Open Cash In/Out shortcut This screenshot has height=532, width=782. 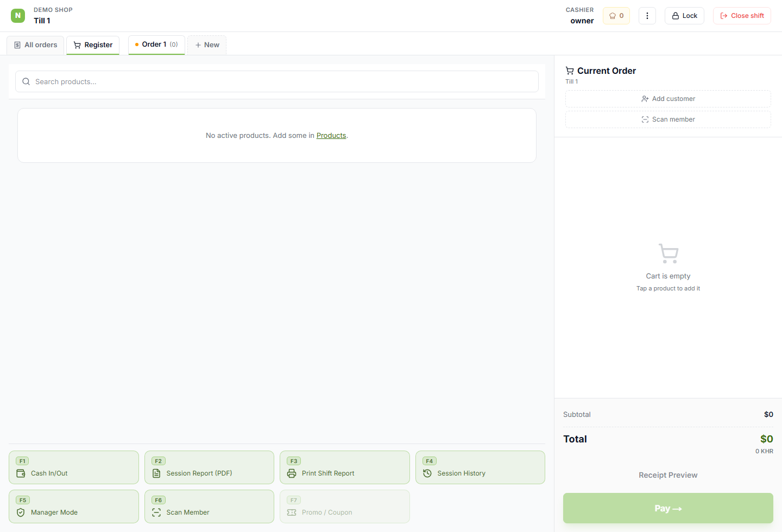coord(74,467)
